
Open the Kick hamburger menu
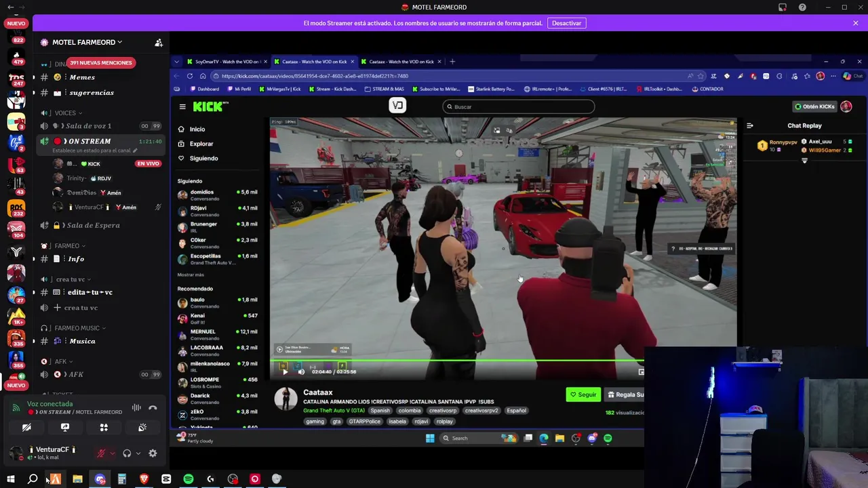(182, 106)
